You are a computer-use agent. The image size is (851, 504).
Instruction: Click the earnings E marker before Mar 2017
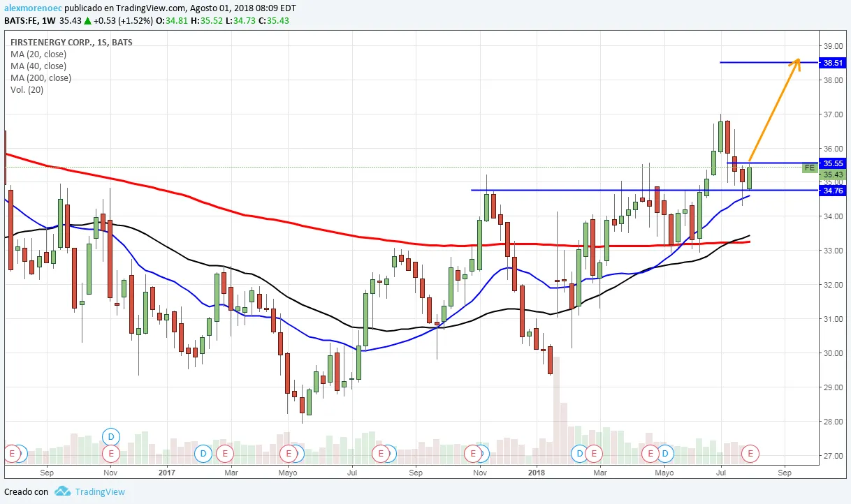click(224, 454)
